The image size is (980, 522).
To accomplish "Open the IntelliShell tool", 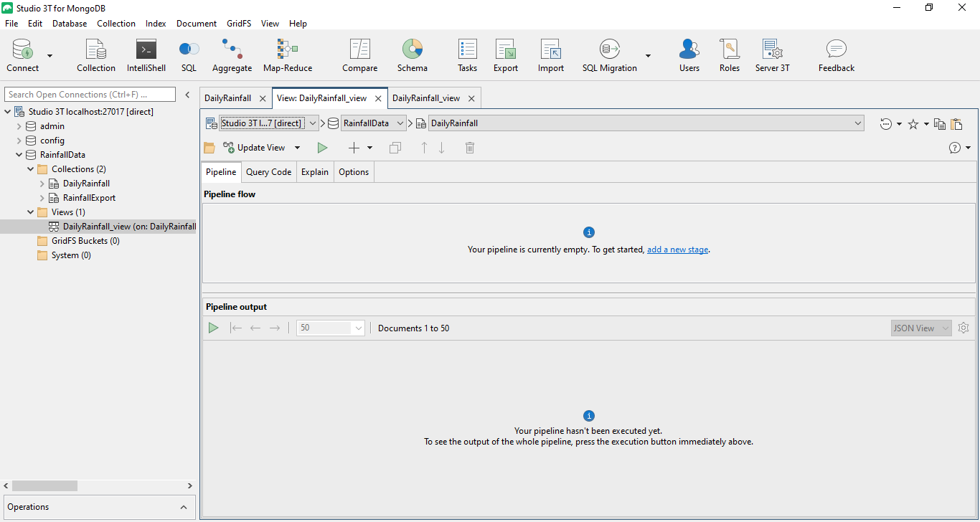I will coord(146,55).
